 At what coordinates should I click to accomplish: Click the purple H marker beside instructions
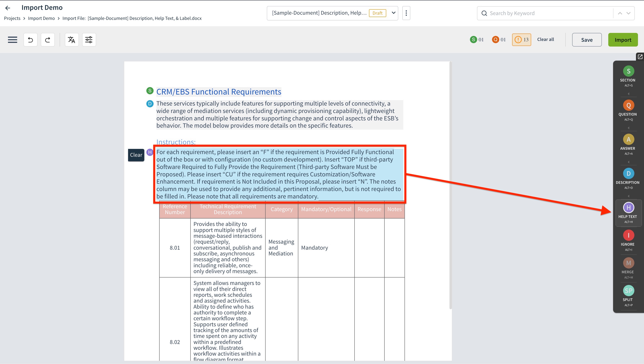pyautogui.click(x=150, y=152)
